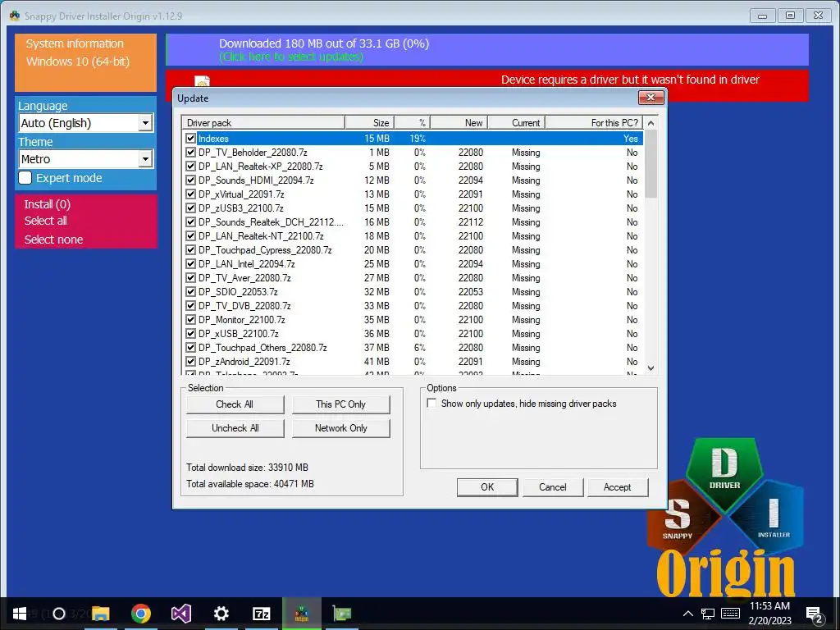Click Cancel in Update dialog
Screen dimensions: 840x630
coord(552,487)
